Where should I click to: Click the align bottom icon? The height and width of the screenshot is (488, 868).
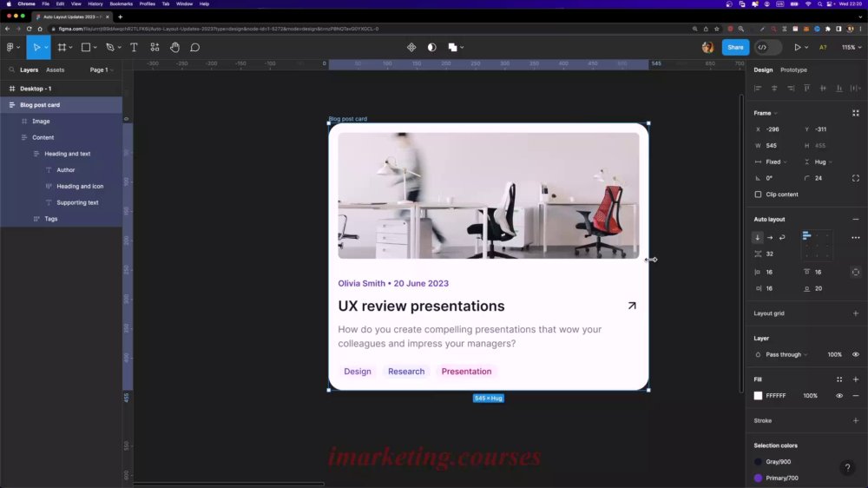(839, 88)
